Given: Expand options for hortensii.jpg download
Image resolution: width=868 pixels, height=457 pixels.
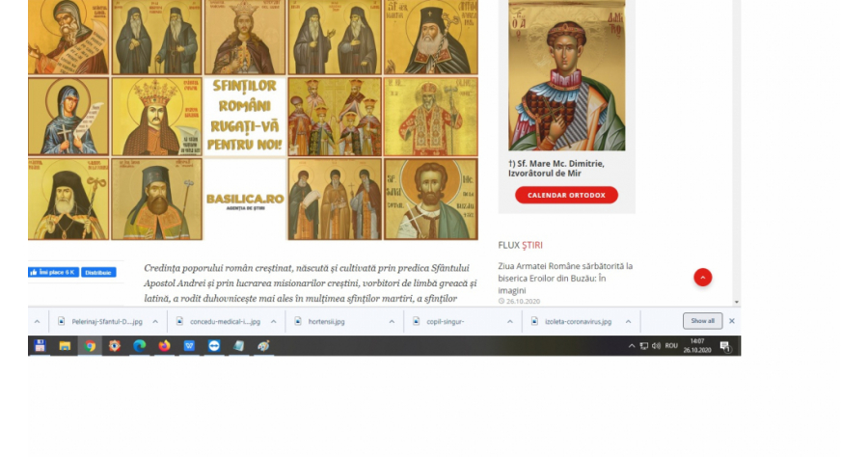Looking at the screenshot, I should coord(392,321).
